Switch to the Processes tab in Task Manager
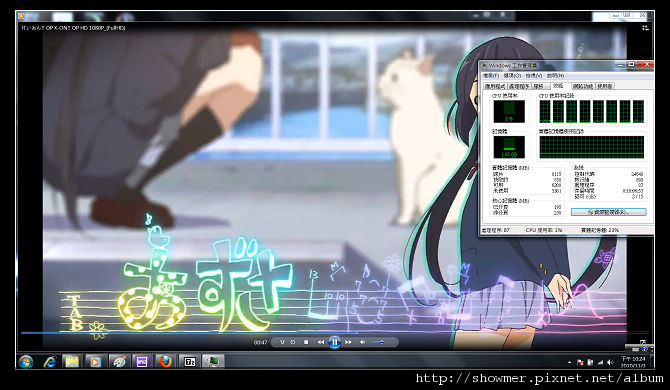670x390 pixels. (x=519, y=86)
